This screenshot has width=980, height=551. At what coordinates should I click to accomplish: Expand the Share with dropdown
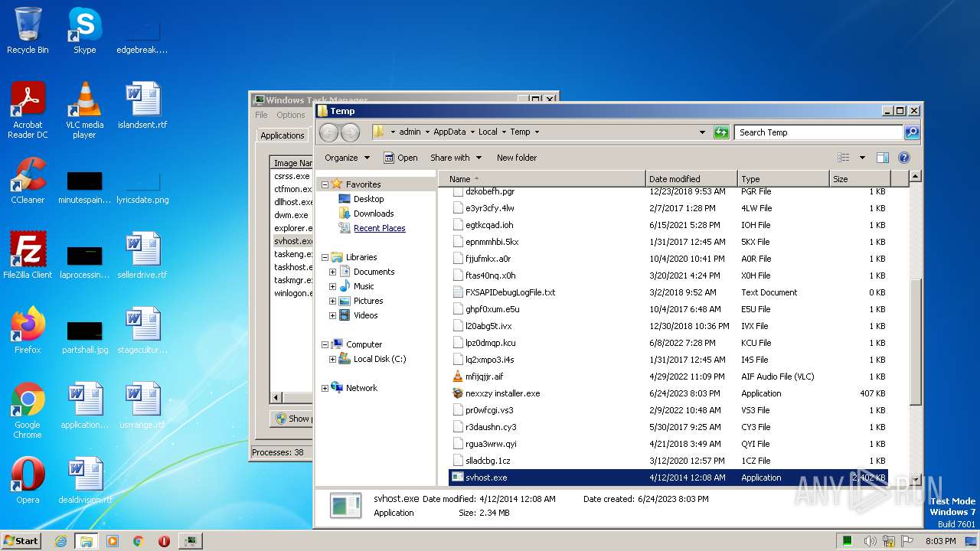point(456,158)
